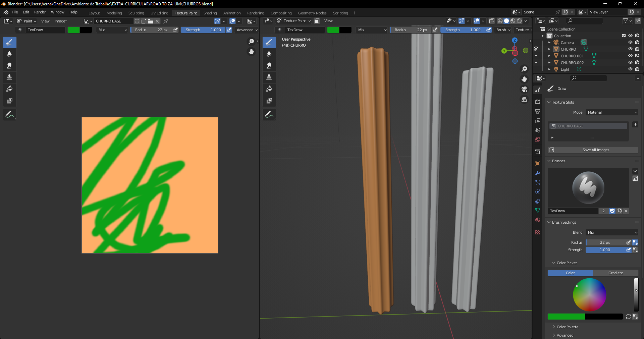Switch perspective/orthographic grid icon
Viewport: 644px width, 339px height.
524,100
